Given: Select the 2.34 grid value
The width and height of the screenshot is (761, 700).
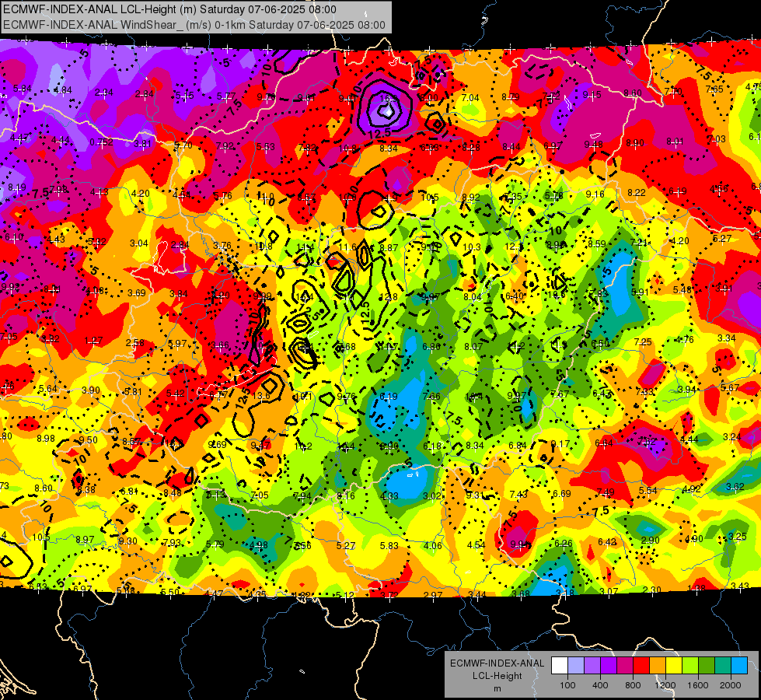Looking at the screenshot, I should [104, 93].
